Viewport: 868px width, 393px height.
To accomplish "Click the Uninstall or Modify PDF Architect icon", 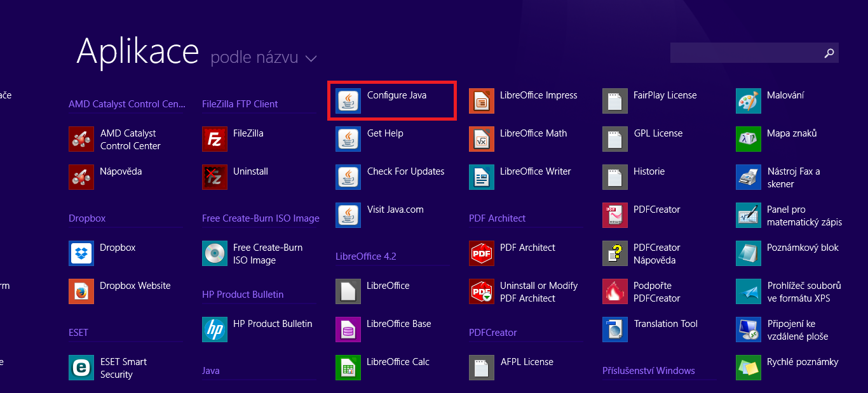I will click(x=482, y=291).
